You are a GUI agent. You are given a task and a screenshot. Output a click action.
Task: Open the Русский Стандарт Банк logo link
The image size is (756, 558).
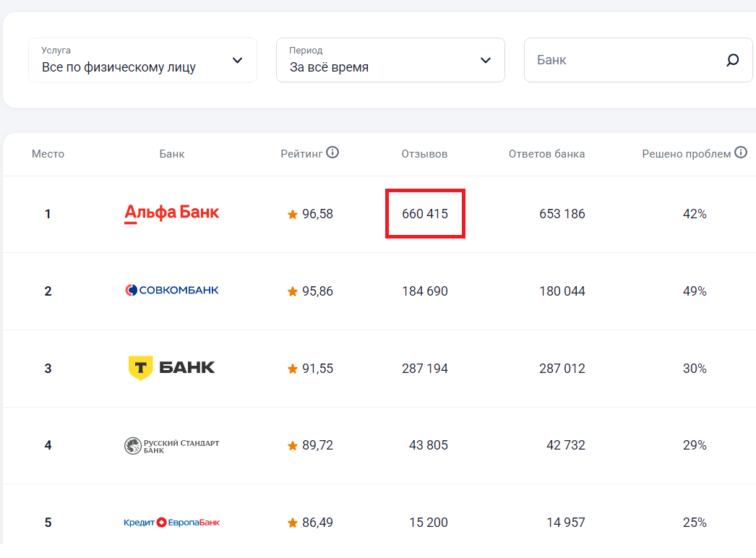tap(171, 446)
